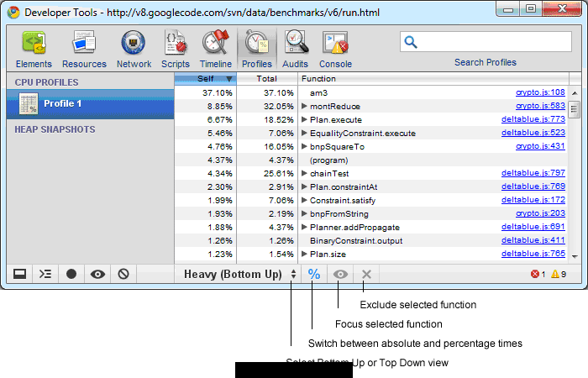The width and height of the screenshot is (588, 378).
Task: Open the Elements panel
Action: click(x=34, y=50)
